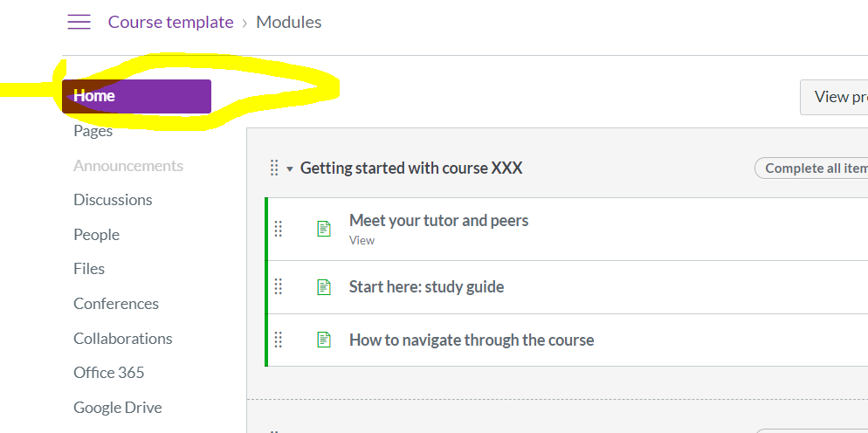Screen dimensions: 868x433
Task: Select Home in course navigation
Action: (x=94, y=96)
